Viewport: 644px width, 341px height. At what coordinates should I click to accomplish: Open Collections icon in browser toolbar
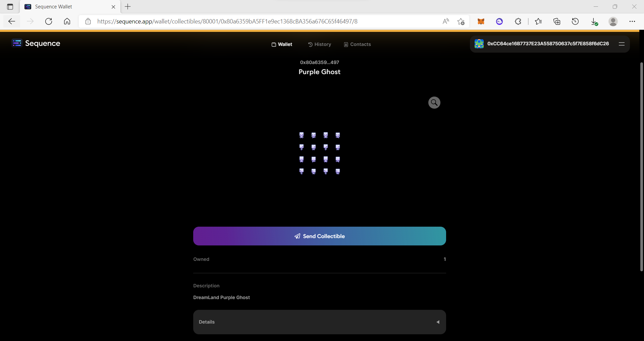click(x=557, y=21)
